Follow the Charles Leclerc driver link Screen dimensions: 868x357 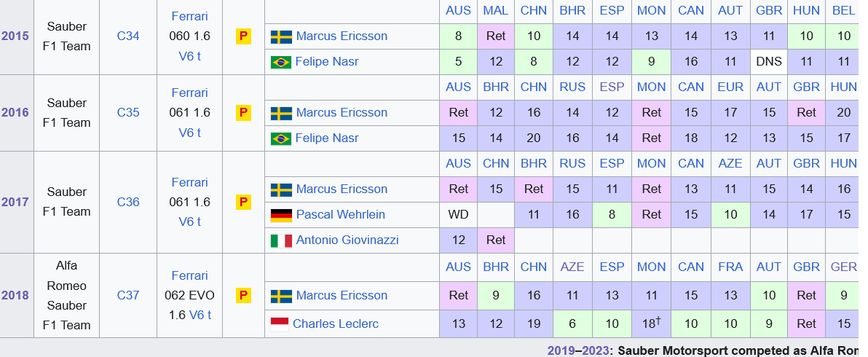point(336,323)
